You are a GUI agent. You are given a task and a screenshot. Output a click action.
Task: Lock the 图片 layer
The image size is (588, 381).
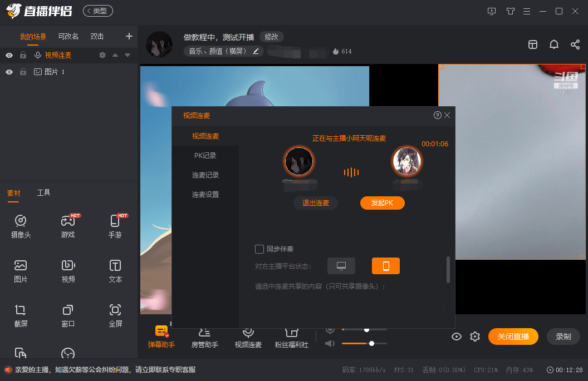(23, 71)
